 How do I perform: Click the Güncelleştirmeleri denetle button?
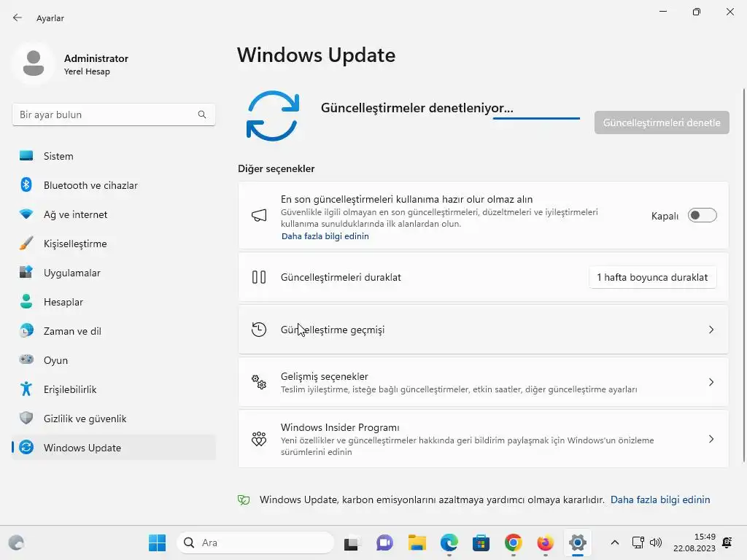point(661,122)
